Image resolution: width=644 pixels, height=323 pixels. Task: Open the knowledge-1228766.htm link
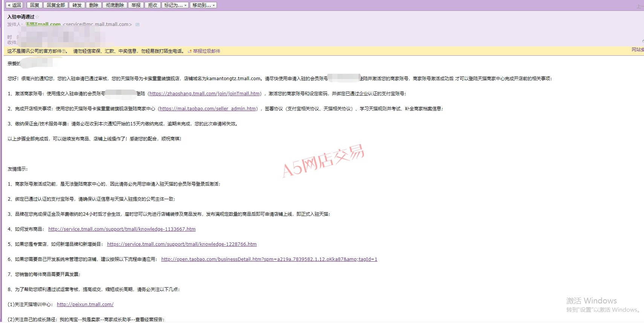pyautogui.click(x=182, y=244)
